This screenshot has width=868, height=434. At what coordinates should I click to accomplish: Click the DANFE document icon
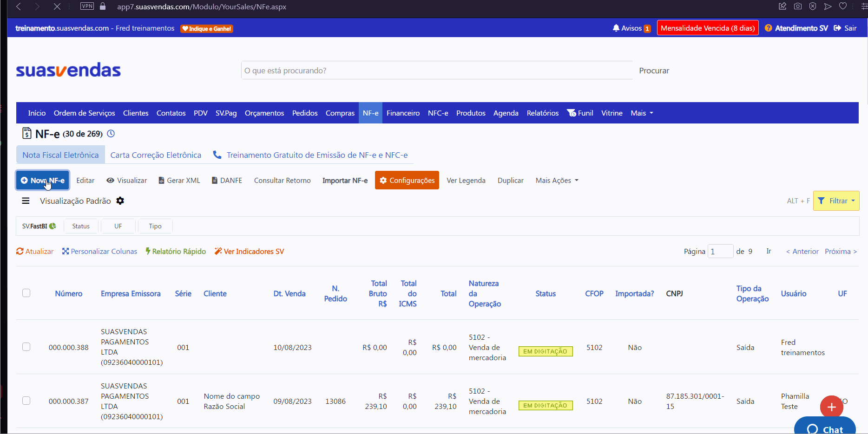click(x=215, y=180)
